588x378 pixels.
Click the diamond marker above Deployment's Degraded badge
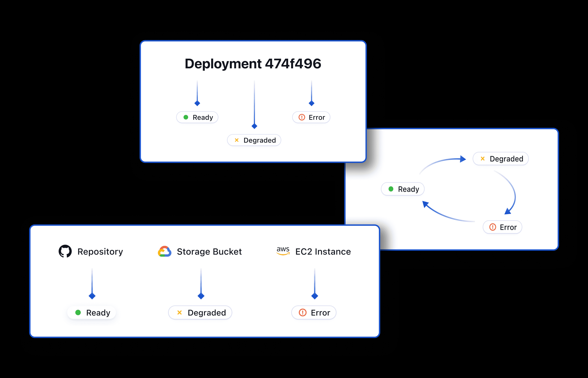(254, 126)
